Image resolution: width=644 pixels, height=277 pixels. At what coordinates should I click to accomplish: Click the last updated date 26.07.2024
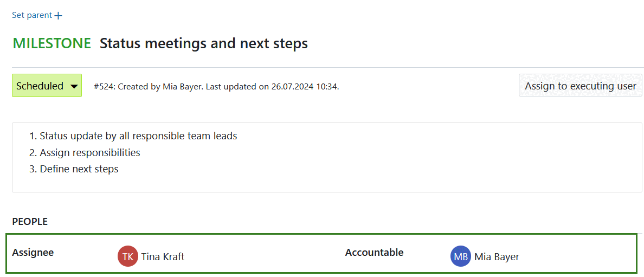pyautogui.click(x=293, y=86)
